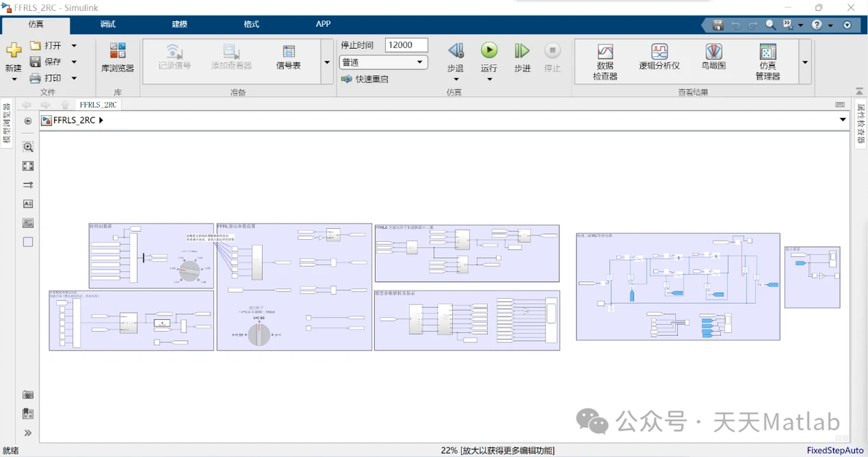The height and width of the screenshot is (457, 868).
Task: Click the Step Forward (步进) icon
Action: point(522,51)
